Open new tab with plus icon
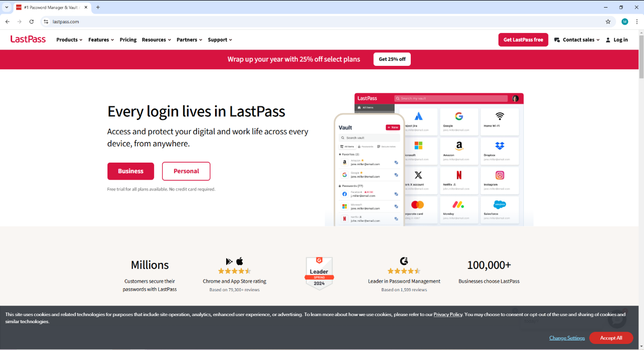Screen dimensions: 644x350 [98, 7]
